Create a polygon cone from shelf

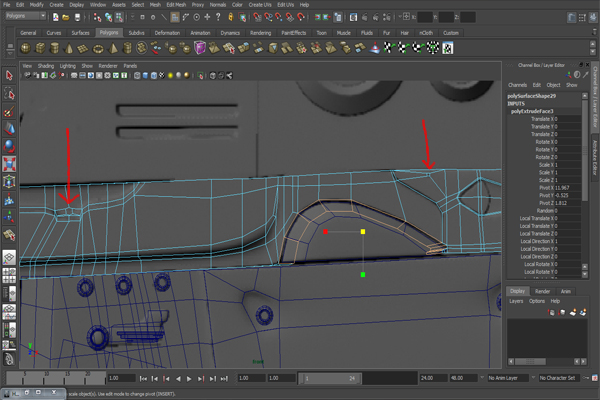click(x=69, y=48)
